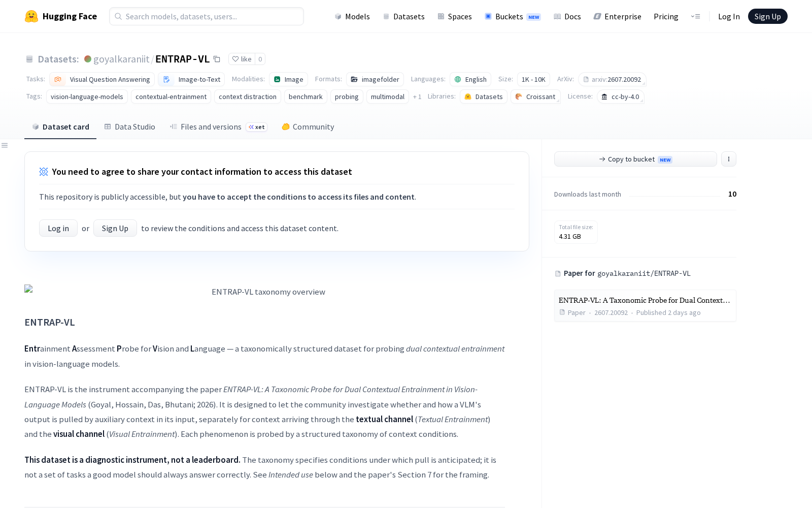Switch to the Data Studio tab
Image resolution: width=812 pixels, height=508 pixels.
(130, 127)
